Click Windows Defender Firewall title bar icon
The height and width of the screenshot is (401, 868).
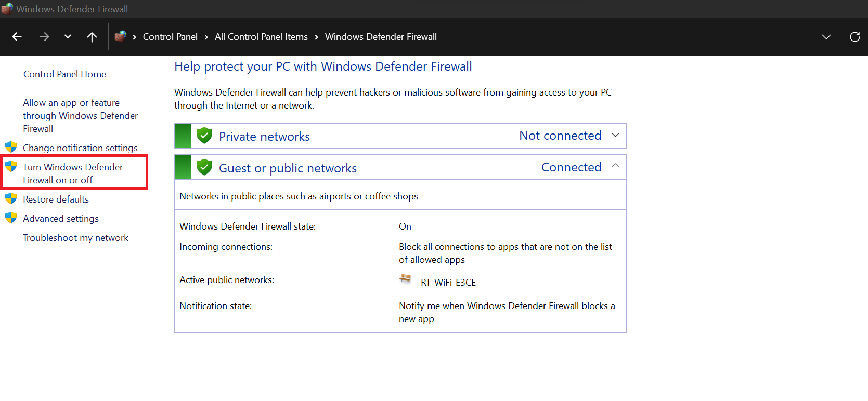pyautogui.click(x=7, y=9)
